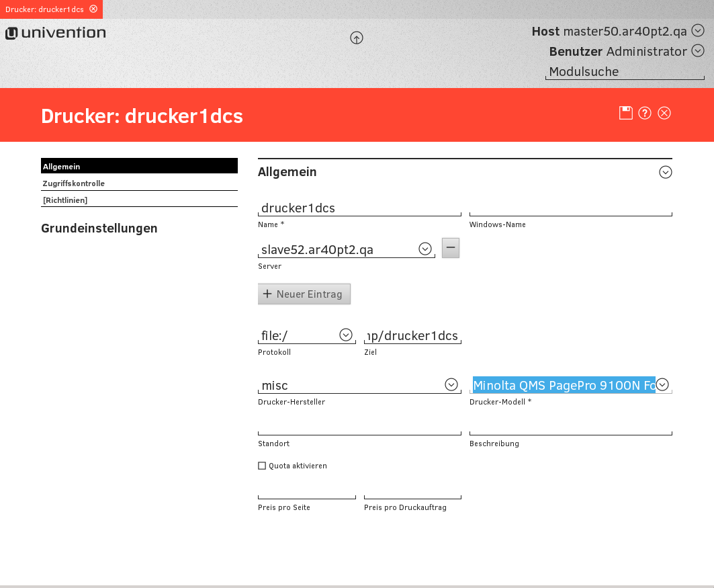
Task: Open the Benutzer Administrator menu arrow
Action: click(x=698, y=50)
